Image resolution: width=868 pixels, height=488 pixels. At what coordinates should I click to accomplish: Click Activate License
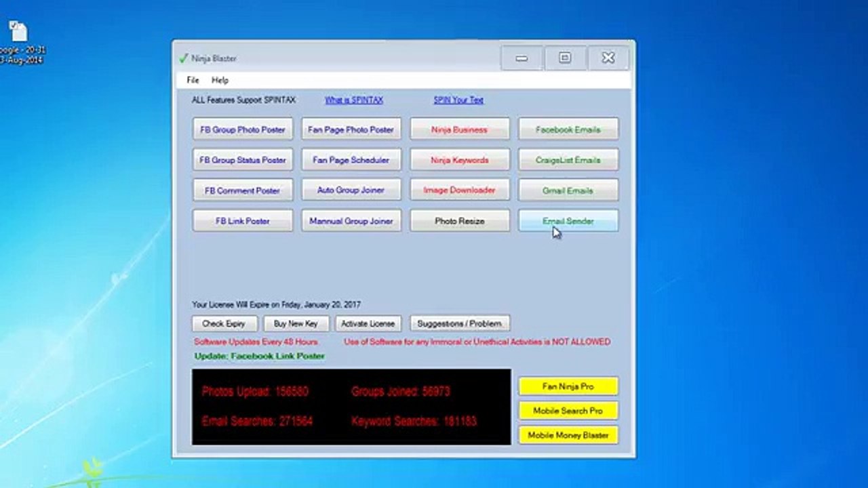pyautogui.click(x=368, y=324)
